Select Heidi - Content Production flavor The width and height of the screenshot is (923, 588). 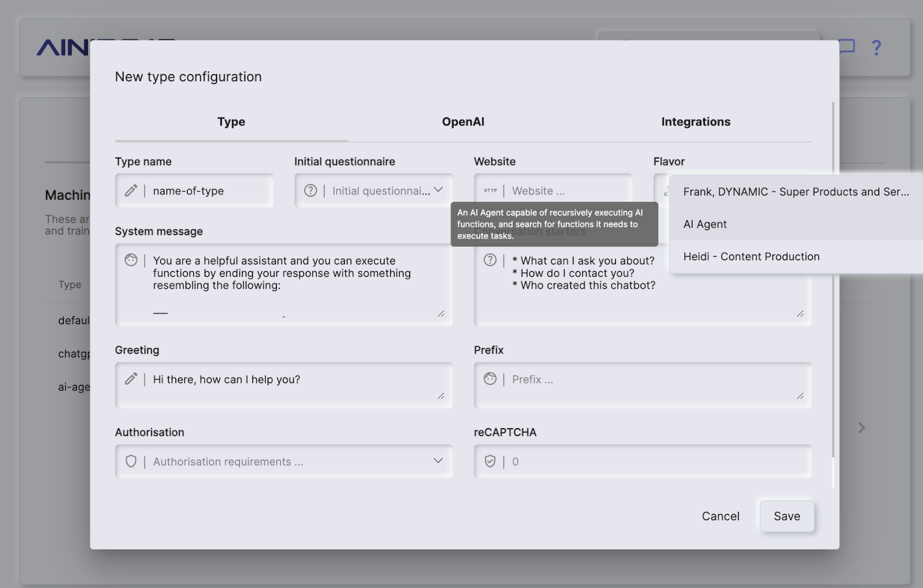pyautogui.click(x=796, y=256)
